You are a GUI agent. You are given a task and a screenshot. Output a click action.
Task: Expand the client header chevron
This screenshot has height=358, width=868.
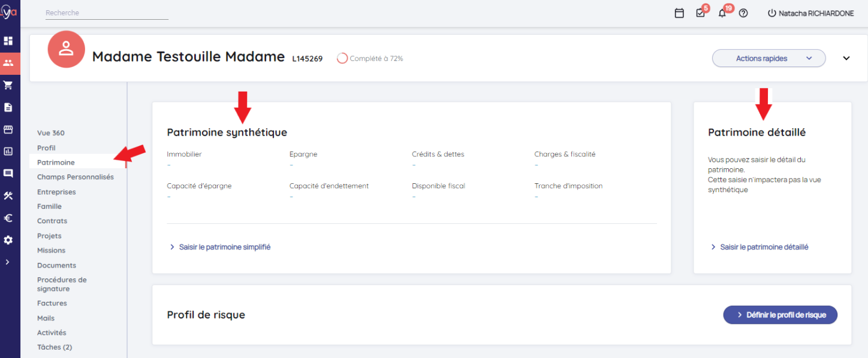[x=846, y=59]
